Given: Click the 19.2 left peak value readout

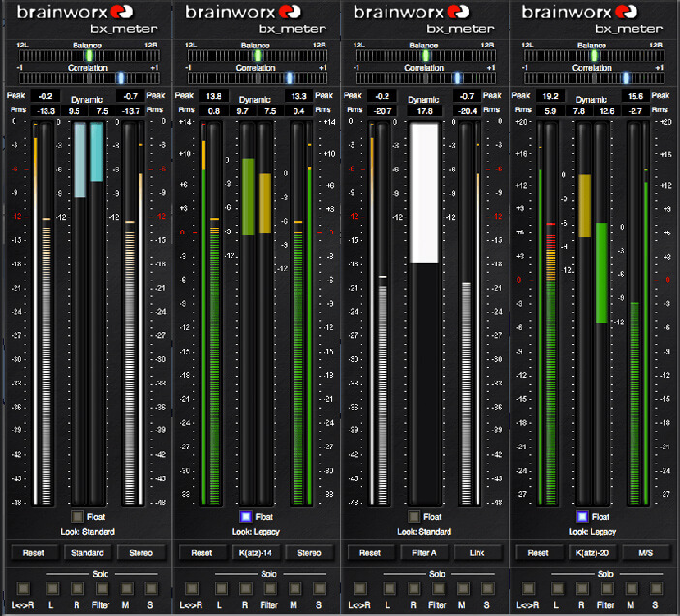Looking at the screenshot, I should 549,96.
